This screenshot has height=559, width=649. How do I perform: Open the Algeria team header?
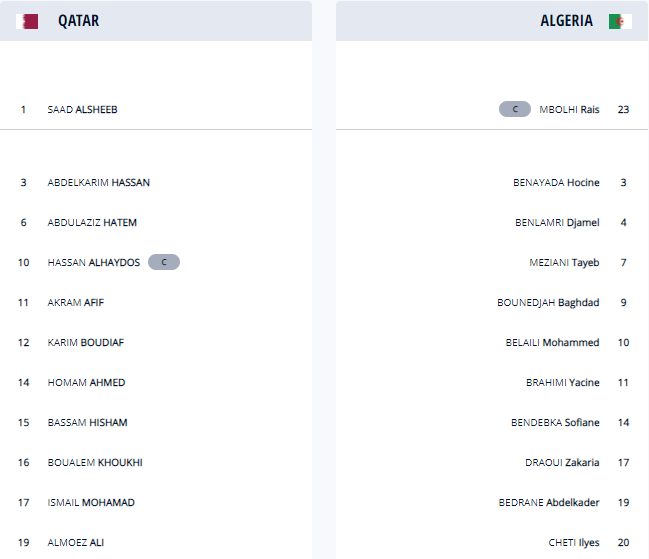click(x=566, y=21)
